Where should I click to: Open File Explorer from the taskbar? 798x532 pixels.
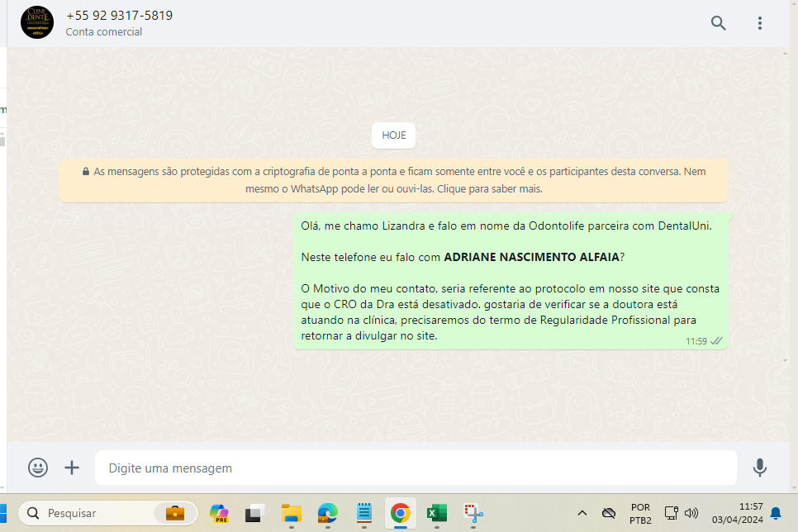click(x=291, y=513)
